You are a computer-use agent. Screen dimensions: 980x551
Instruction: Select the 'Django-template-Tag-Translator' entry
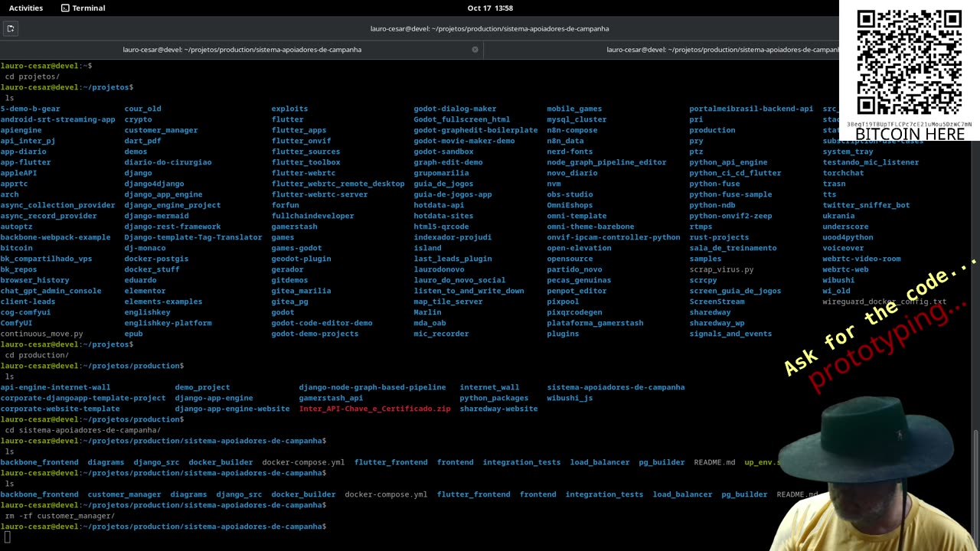(x=193, y=237)
